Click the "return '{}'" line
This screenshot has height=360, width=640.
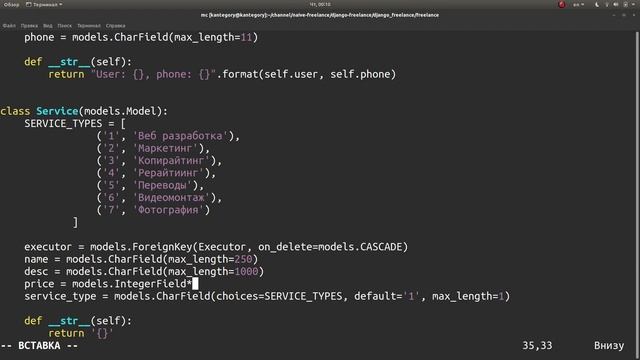coord(81,333)
